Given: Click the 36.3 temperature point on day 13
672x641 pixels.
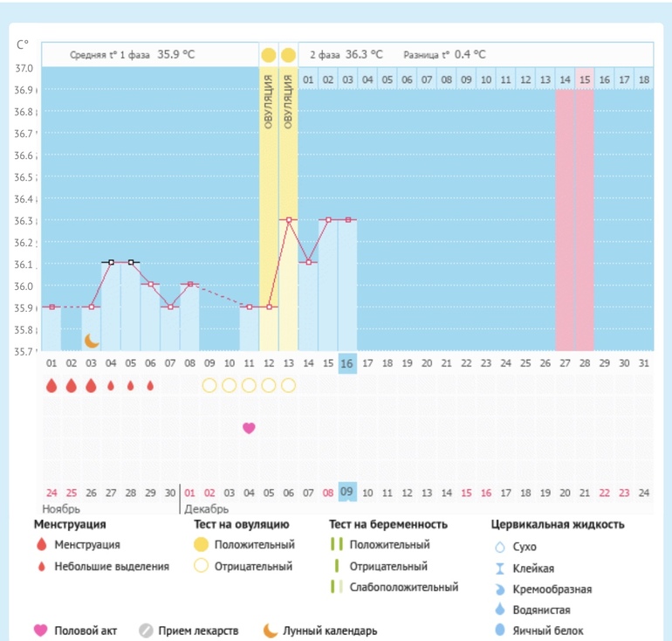Looking at the screenshot, I should point(288,220).
